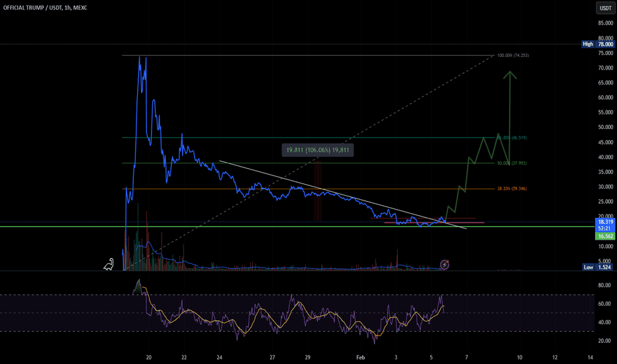Click the current price label 18.319
Screen dimensions: 617x364
606,222
